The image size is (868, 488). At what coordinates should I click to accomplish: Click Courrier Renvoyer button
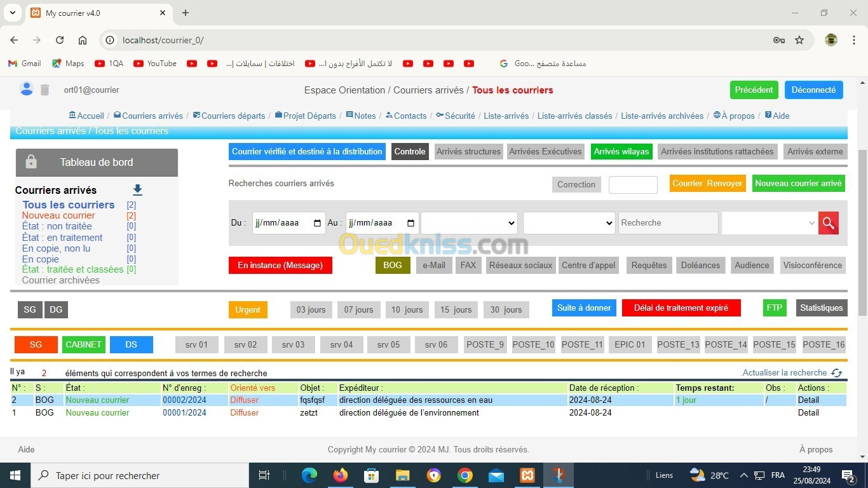(x=707, y=183)
